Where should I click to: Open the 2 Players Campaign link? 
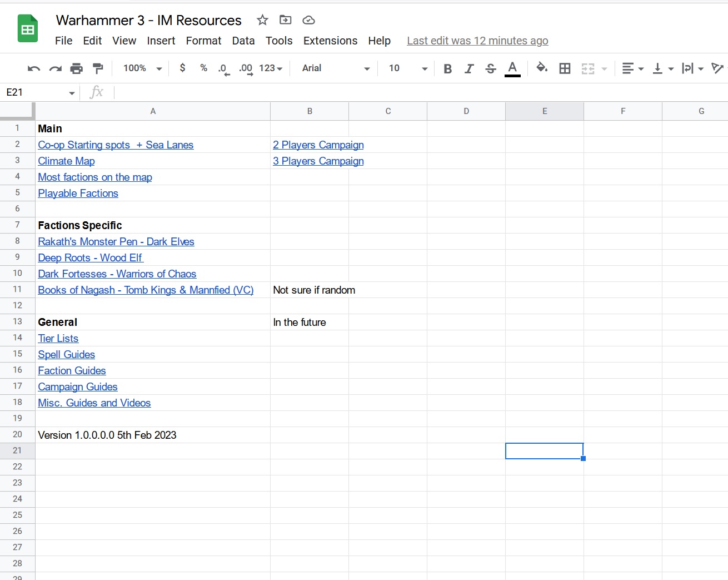(x=318, y=145)
